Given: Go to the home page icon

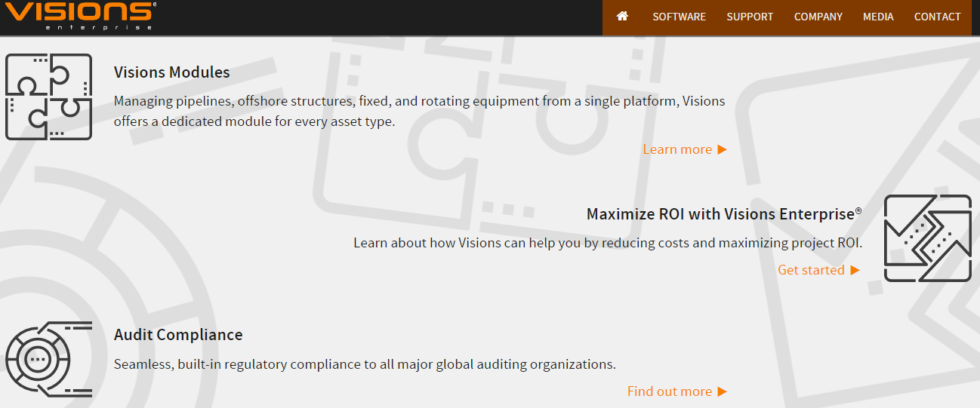Looking at the screenshot, I should tap(622, 17).
